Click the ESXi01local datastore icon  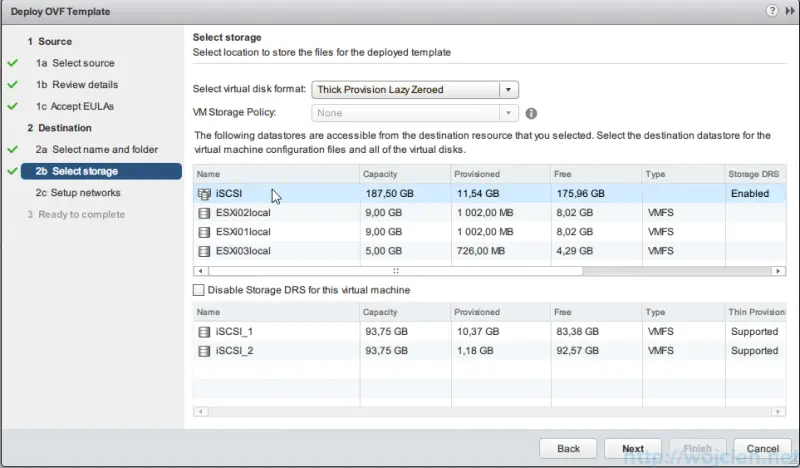click(204, 232)
